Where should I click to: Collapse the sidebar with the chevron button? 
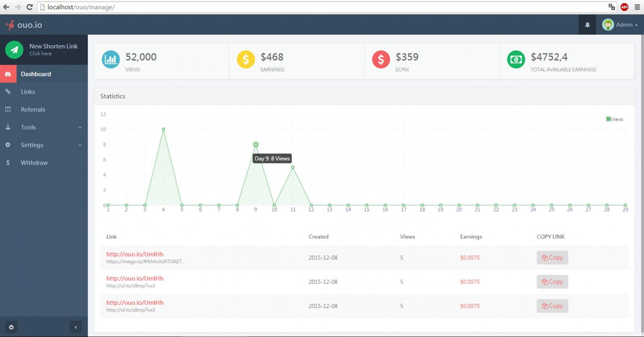(76, 327)
